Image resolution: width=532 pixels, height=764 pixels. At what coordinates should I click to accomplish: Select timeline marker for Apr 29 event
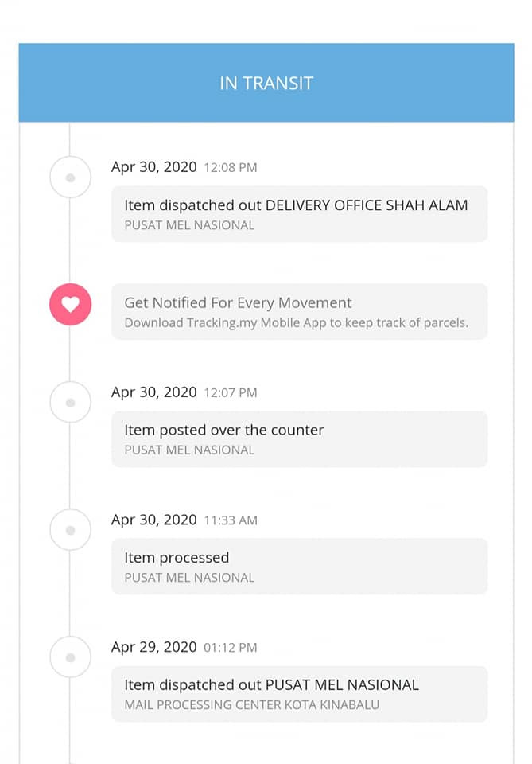click(x=70, y=657)
